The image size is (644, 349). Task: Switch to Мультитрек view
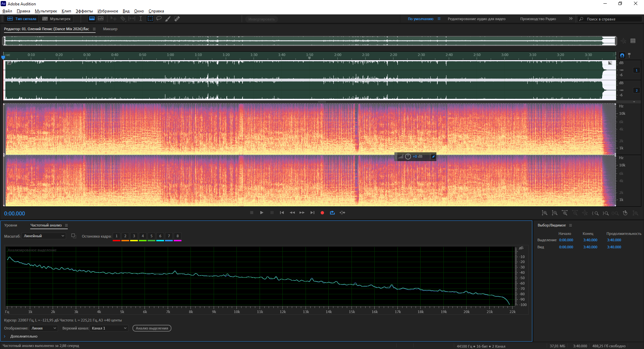(56, 19)
